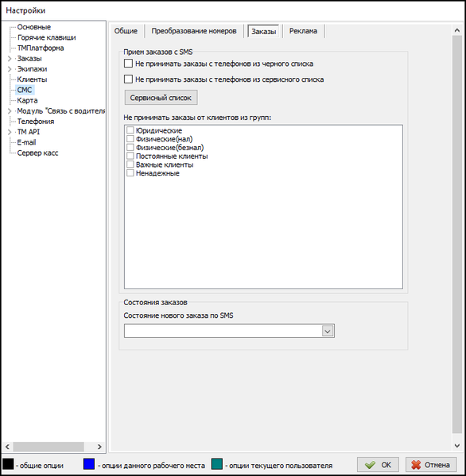The height and width of the screenshot is (476, 466).
Task: Switch to the Реклама tab
Action: pyautogui.click(x=303, y=31)
